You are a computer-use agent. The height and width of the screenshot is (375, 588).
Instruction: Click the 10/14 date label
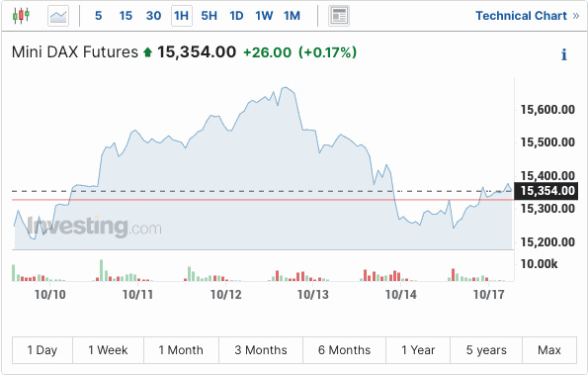coord(401,295)
